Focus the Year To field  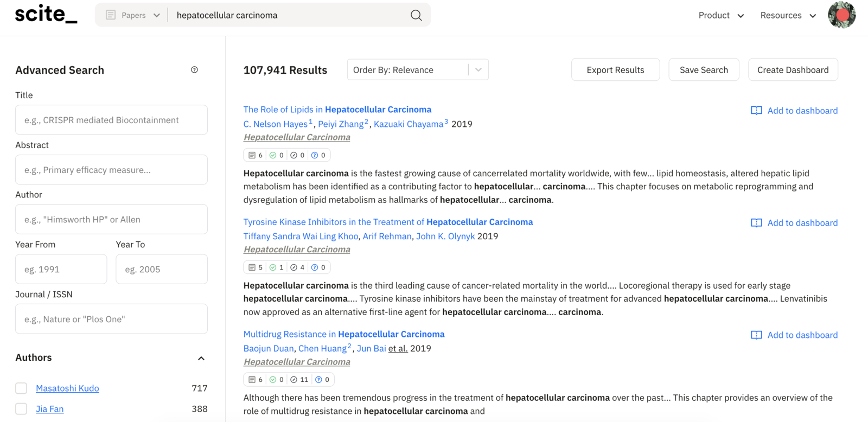coord(162,269)
